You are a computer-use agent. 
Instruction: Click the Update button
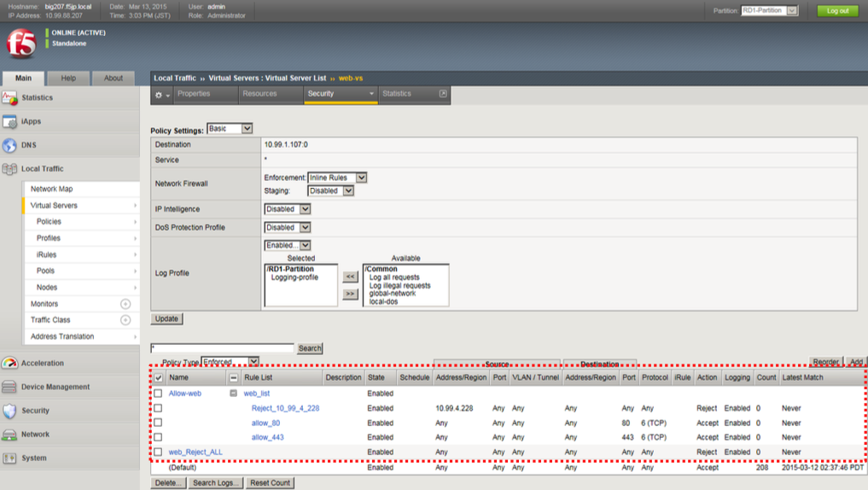pos(166,319)
